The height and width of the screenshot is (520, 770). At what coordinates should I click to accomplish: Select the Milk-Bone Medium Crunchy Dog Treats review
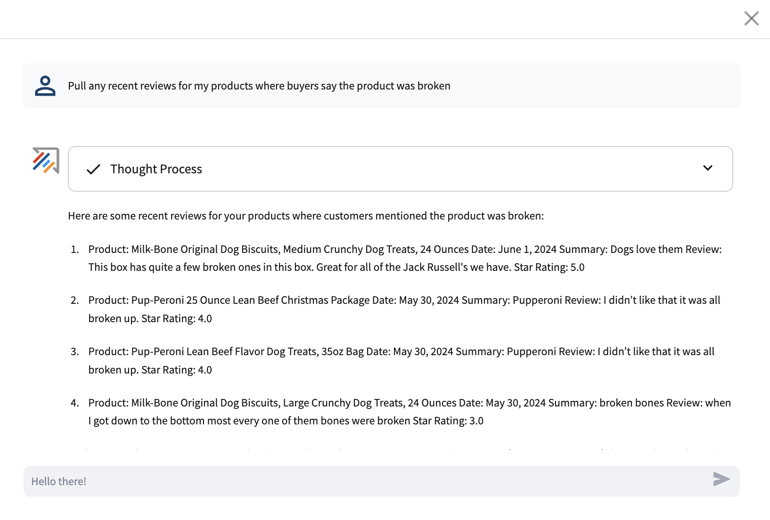(405, 258)
